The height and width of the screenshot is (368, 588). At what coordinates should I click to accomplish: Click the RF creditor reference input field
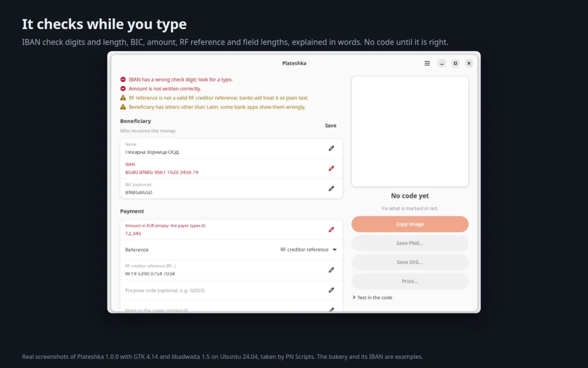click(231, 270)
